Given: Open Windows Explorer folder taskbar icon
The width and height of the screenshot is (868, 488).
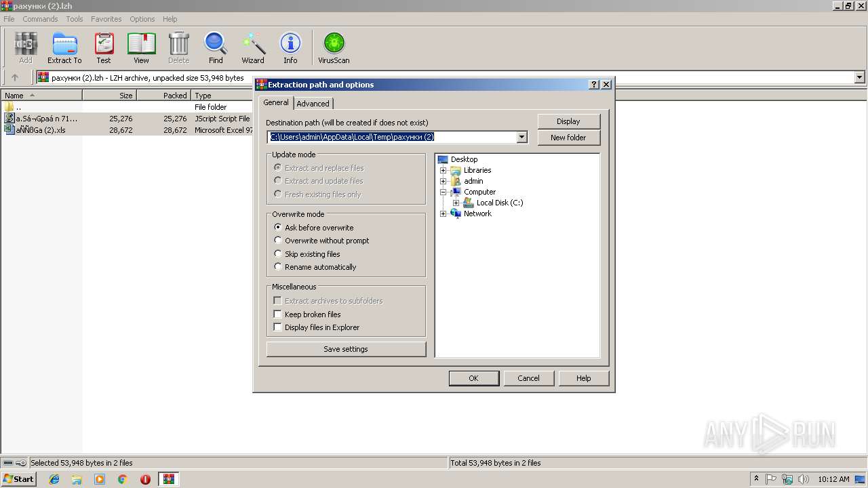Looking at the screenshot, I should [77, 479].
